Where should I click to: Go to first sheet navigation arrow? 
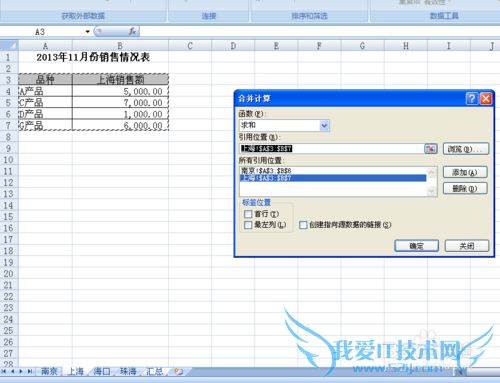coord(4,371)
